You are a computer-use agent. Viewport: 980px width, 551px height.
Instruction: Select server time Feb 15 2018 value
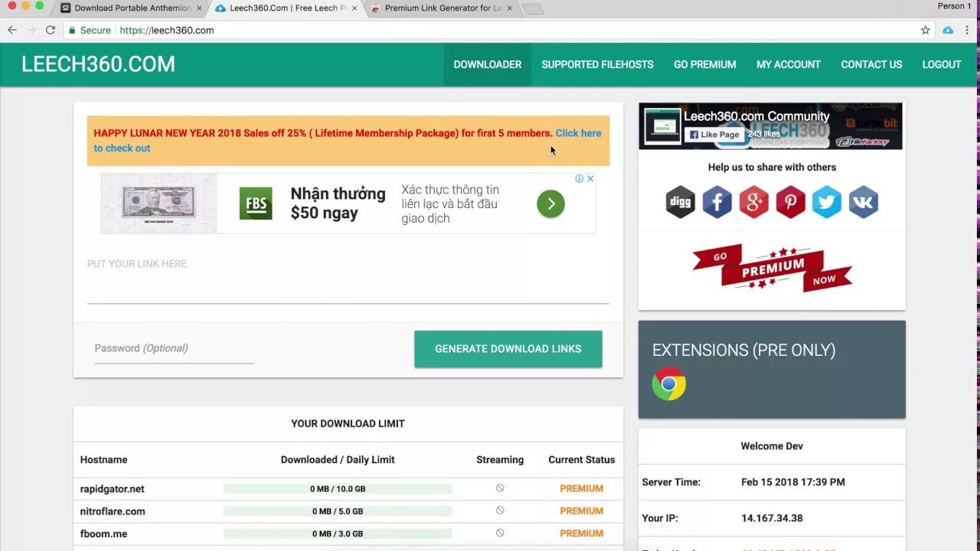pyautogui.click(x=793, y=482)
